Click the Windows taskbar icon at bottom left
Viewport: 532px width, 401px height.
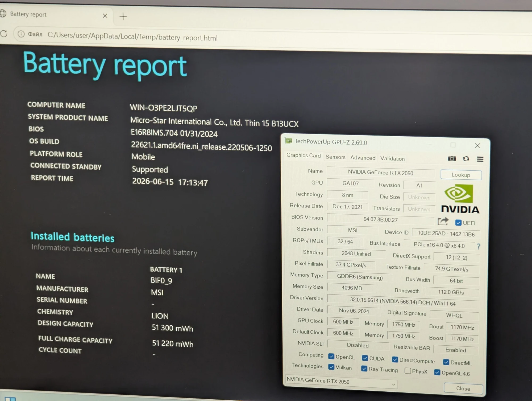click(10, 399)
